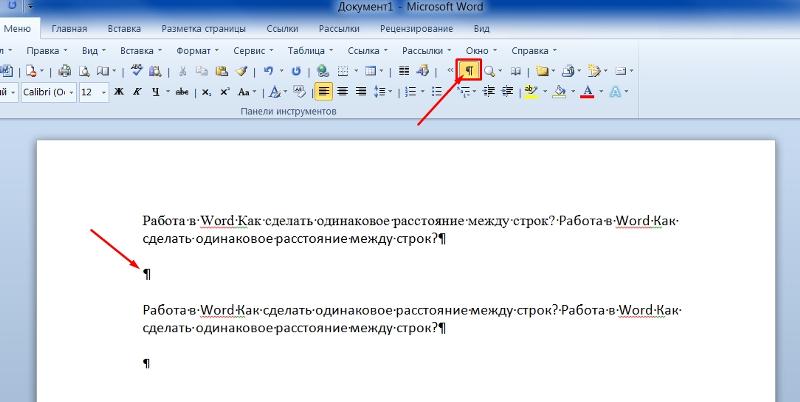Expand the underline style arrow
This screenshot has width=800, height=402.
coord(168,92)
